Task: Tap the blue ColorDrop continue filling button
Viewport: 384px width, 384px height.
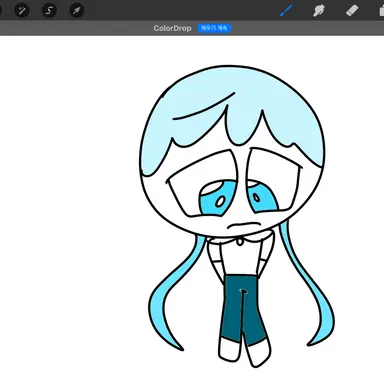Action: [214, 28]
